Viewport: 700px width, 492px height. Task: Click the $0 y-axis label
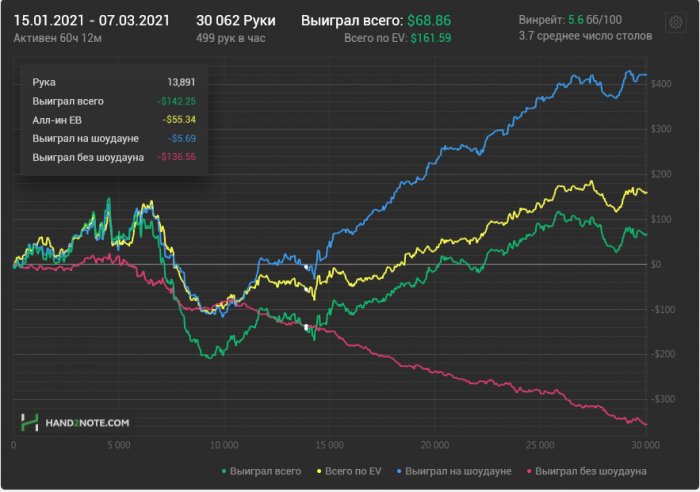656,264
